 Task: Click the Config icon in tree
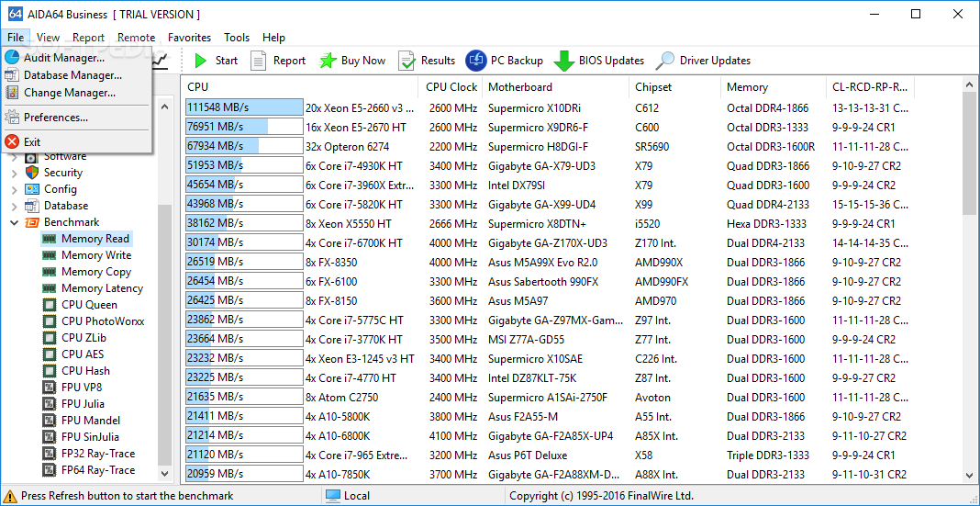point(32,189)
